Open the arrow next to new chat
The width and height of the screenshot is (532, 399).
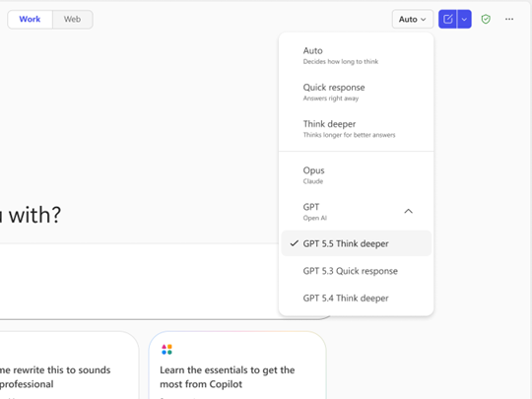[x=464, y=19]
